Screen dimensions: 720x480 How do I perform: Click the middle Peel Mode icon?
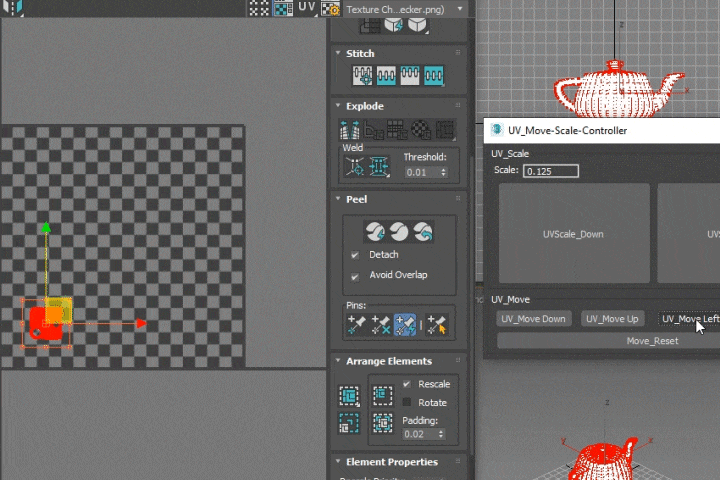[x=399, y=232]
